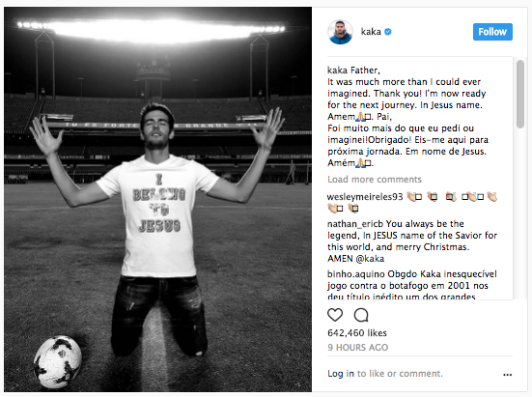
Task: Click the comments panel scrollbar thumb
Action: tap(520, 94)
